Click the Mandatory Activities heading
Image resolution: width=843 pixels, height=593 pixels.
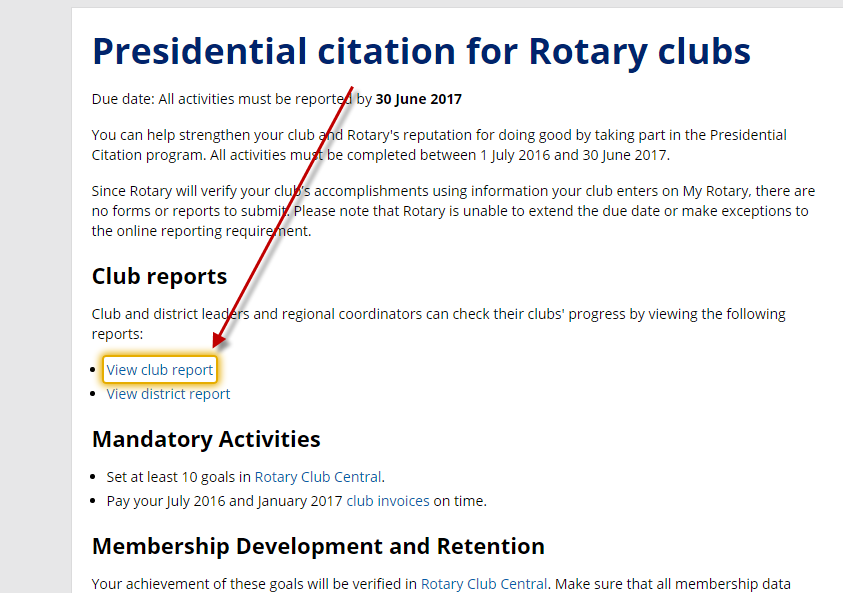point(206,439)
